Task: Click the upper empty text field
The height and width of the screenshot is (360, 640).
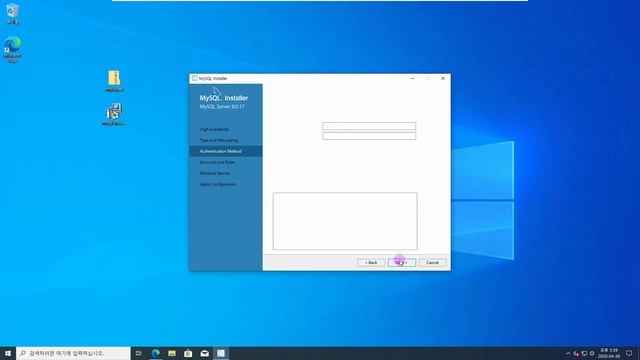Action: [369, 126]
